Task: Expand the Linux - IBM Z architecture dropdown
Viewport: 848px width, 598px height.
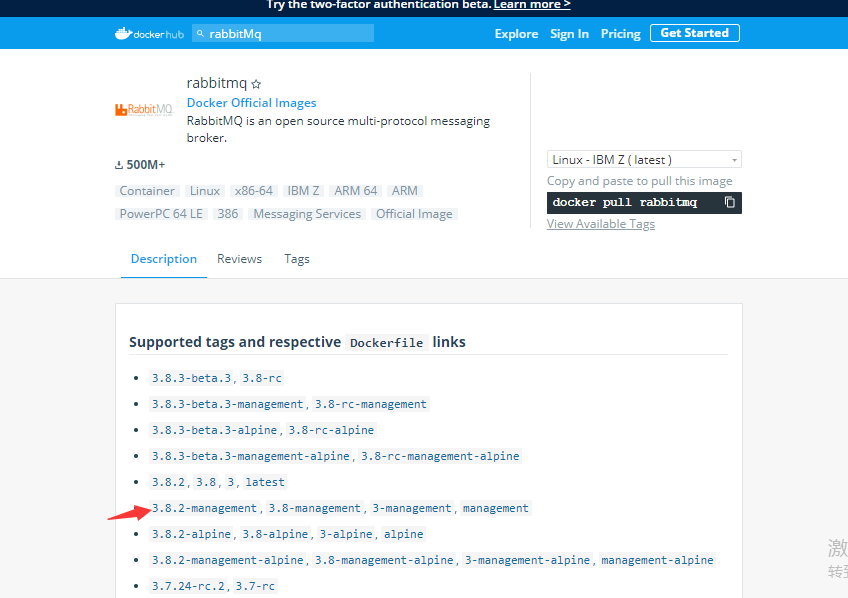Action: 644,160
